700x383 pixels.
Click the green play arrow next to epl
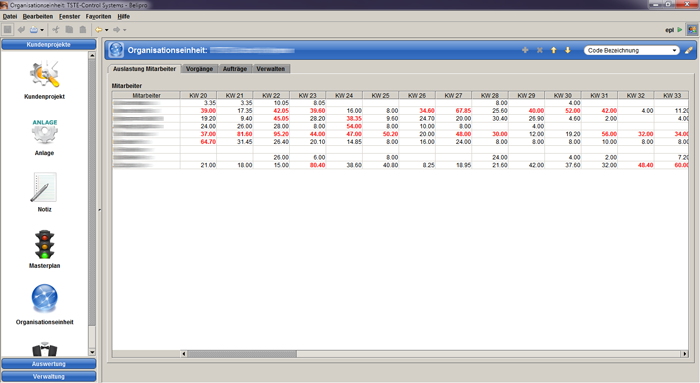[680, 30]
